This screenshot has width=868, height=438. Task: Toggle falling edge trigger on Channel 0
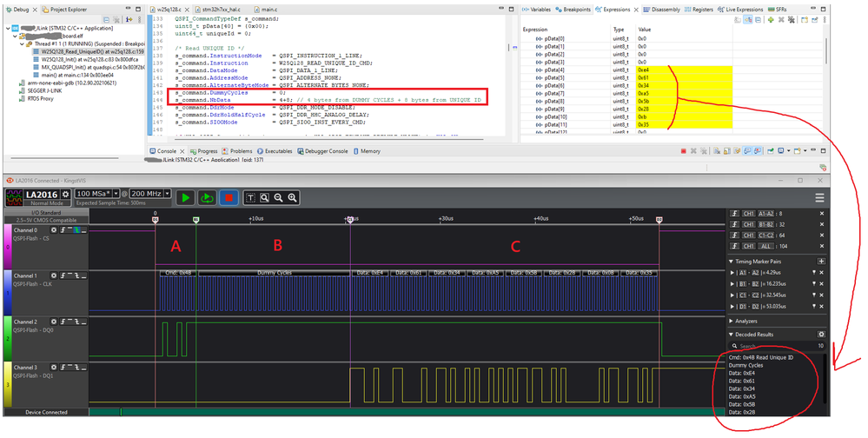coord(76,230)
